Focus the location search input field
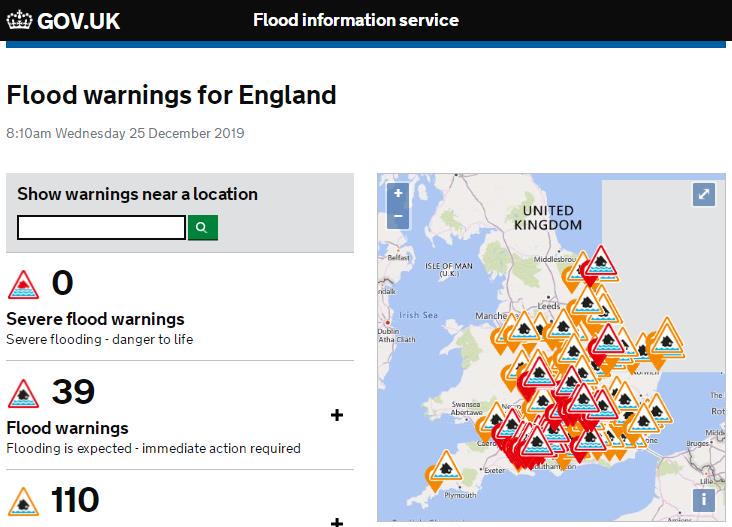The height and width of the screenshot is (527, 732). 101,227
